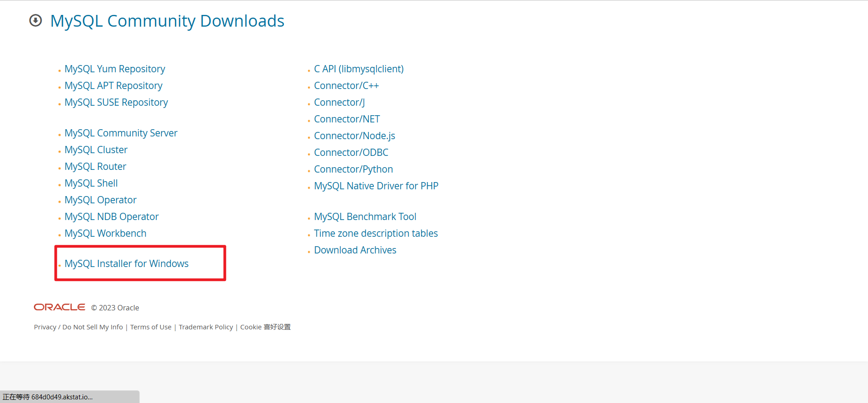Click the browser status bar loading message
This screenshot has height=403, width=868.
[70, 397]
